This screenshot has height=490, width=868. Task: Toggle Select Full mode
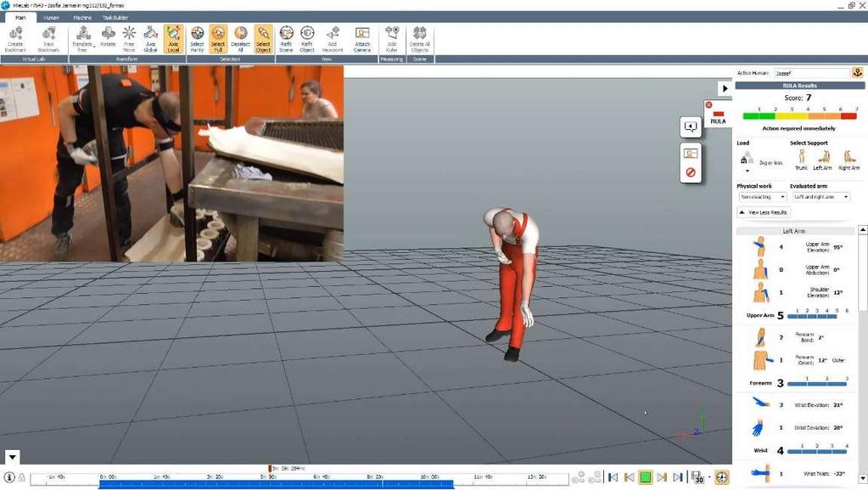218,39
